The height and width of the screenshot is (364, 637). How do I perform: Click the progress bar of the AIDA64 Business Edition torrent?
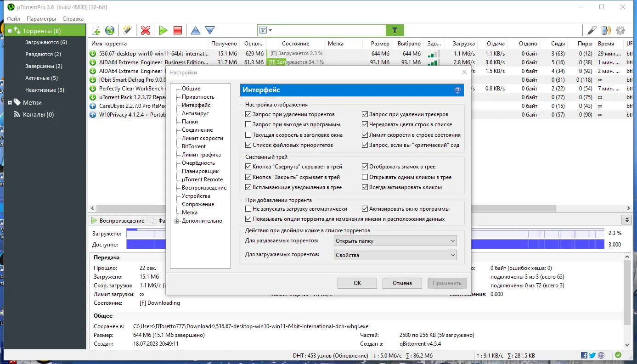coord(295,62)
